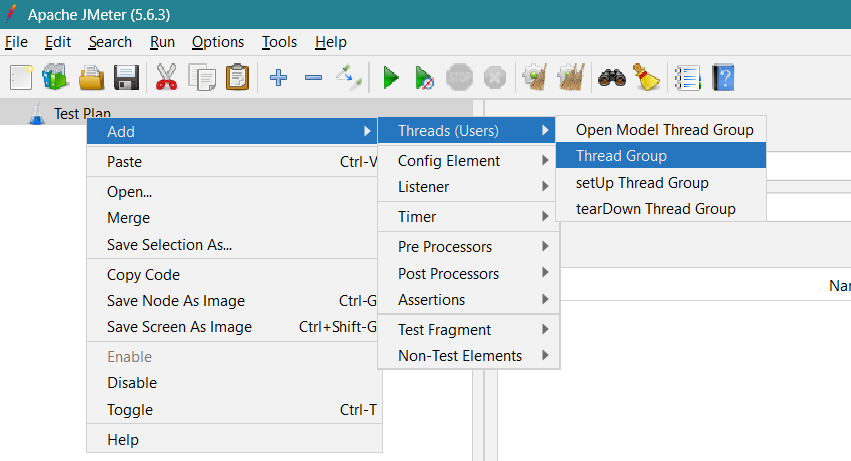Expand the Pre Processors submenu
The width and height of the screenshot is (851, 461).
[x=467, y=247]
